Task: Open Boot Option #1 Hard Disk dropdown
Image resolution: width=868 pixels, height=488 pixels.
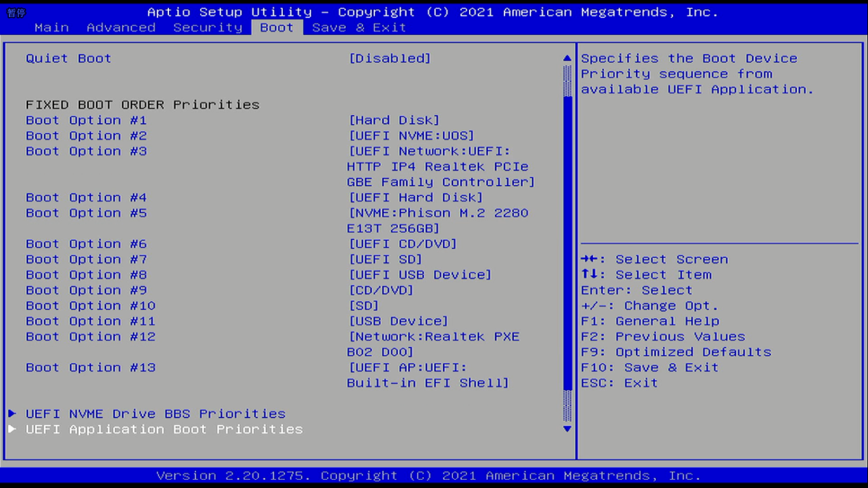Action: [x=394, y=120]
